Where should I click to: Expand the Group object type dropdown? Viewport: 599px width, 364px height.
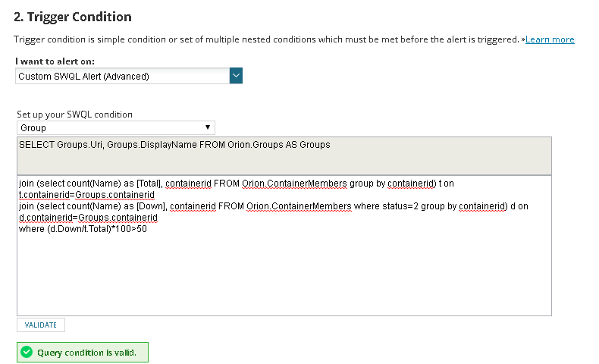(115, 128)
